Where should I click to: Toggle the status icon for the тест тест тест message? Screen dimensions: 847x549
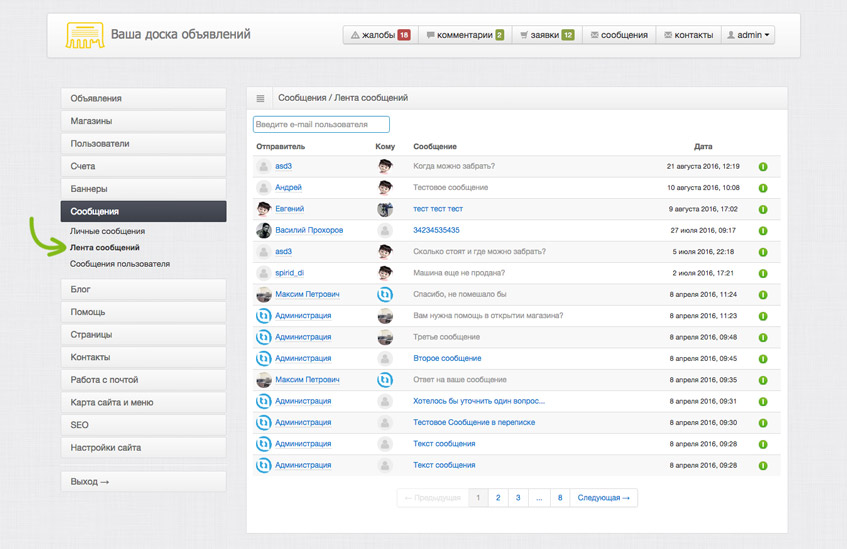click(x=763, y=209)
